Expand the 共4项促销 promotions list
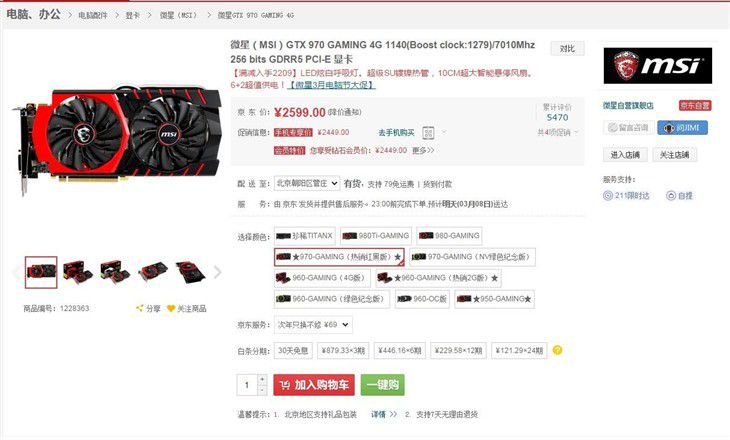The image size is (730, 440). pyautogui.click(x=558, y=133)
